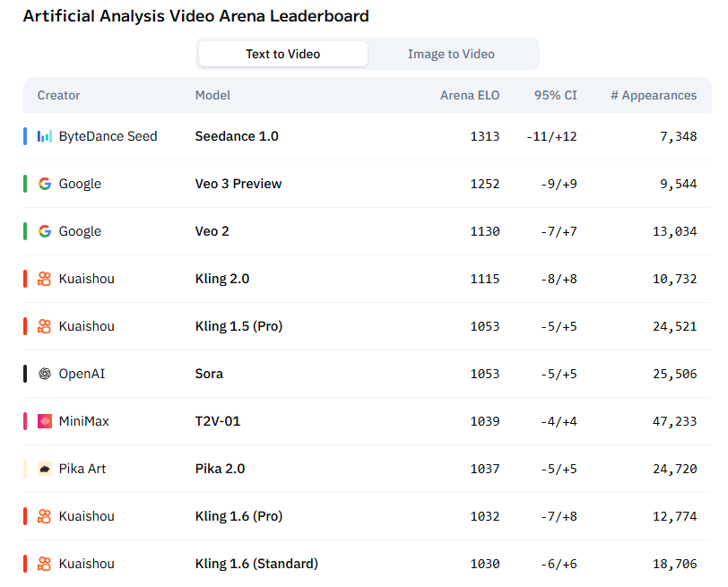728x587 pixels.
Task: Sort by the Arena ELO column header
Action: (470, 95)
